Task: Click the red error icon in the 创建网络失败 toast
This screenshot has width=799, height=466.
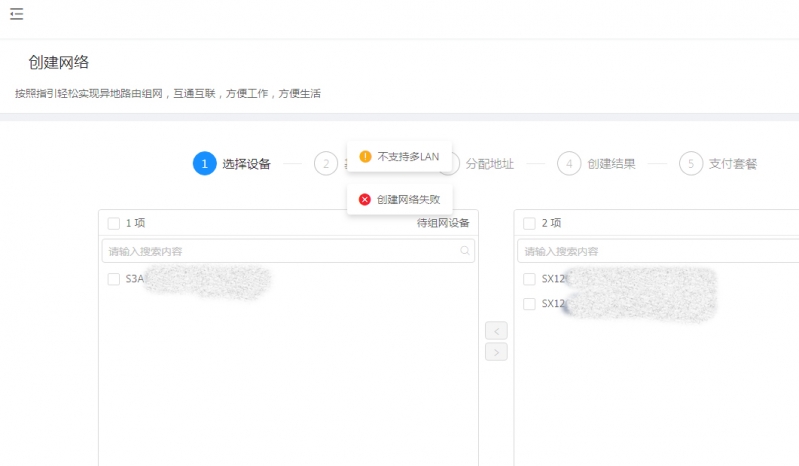Action: (365, 200)
